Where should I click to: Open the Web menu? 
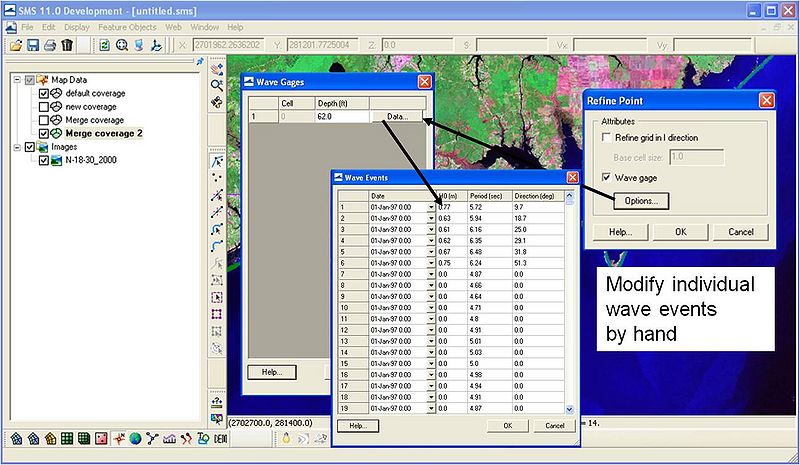coord(173,27)
